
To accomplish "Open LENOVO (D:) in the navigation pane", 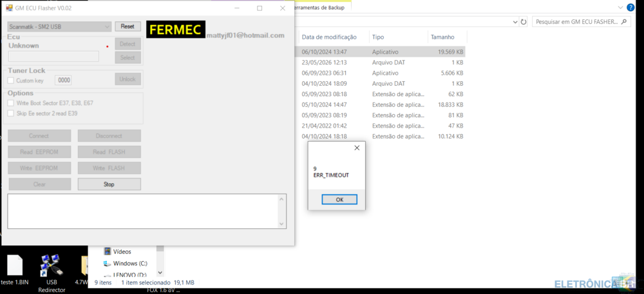I will point(130,275).
